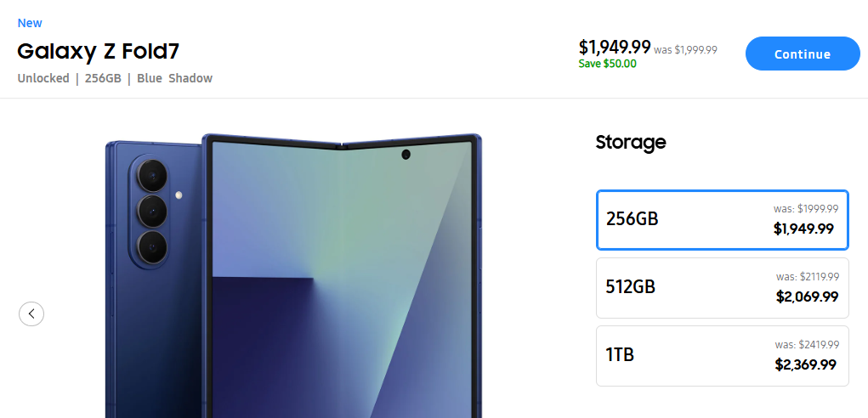Click the $2,069.99 price
The height and width of the screenshot is (418, 868).
click(807, 297)
